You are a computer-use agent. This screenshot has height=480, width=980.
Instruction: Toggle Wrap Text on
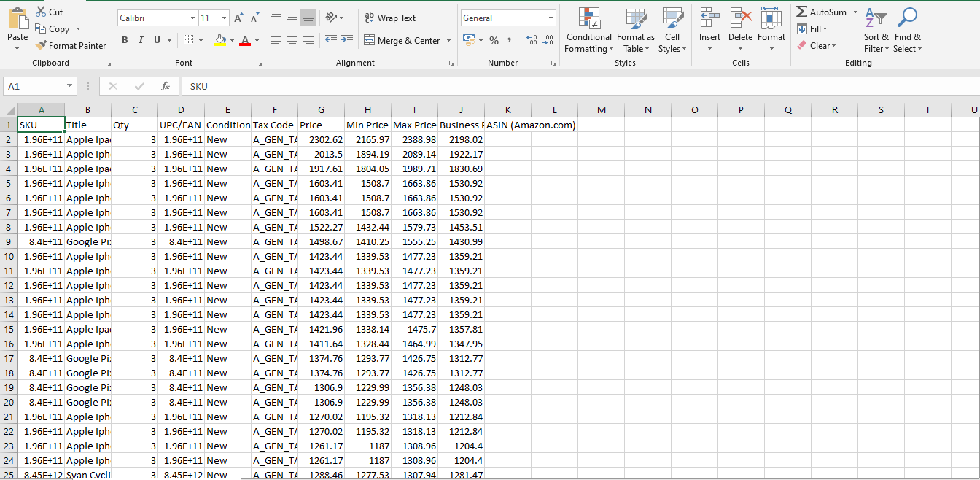390,18
